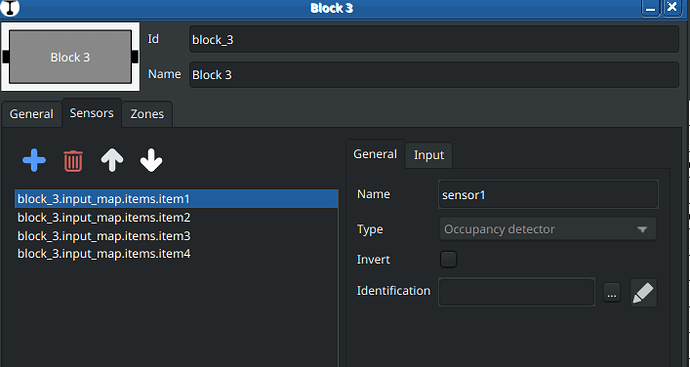690x367 pixels.
Task: Close the Block 3 window
Action: [672, 7]
